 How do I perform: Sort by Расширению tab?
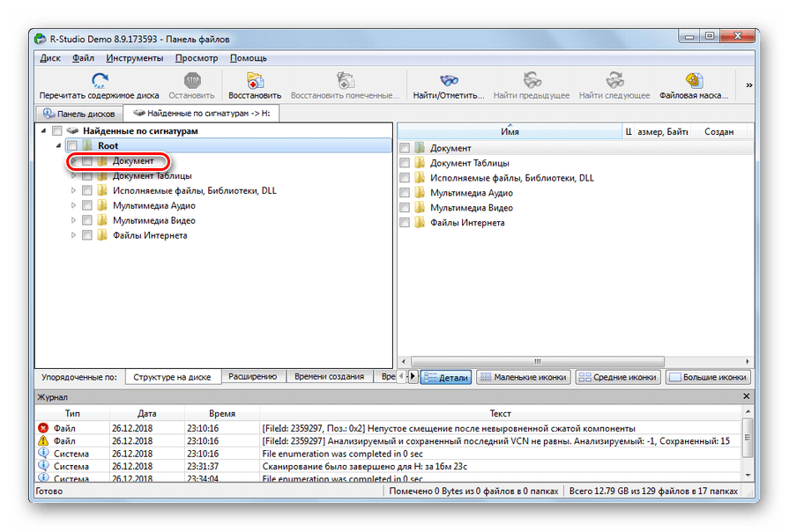click(x=253, y=376)
